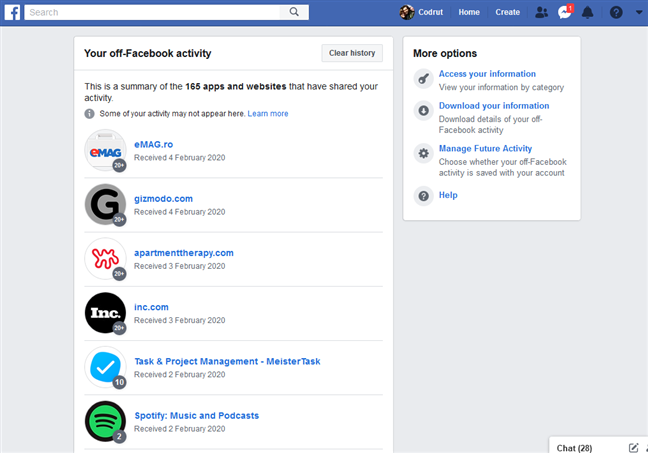Click 'View your information by category' text
The height and width of the screenshot is (453, 648).
pyautogui.click(x=501, y=87)
